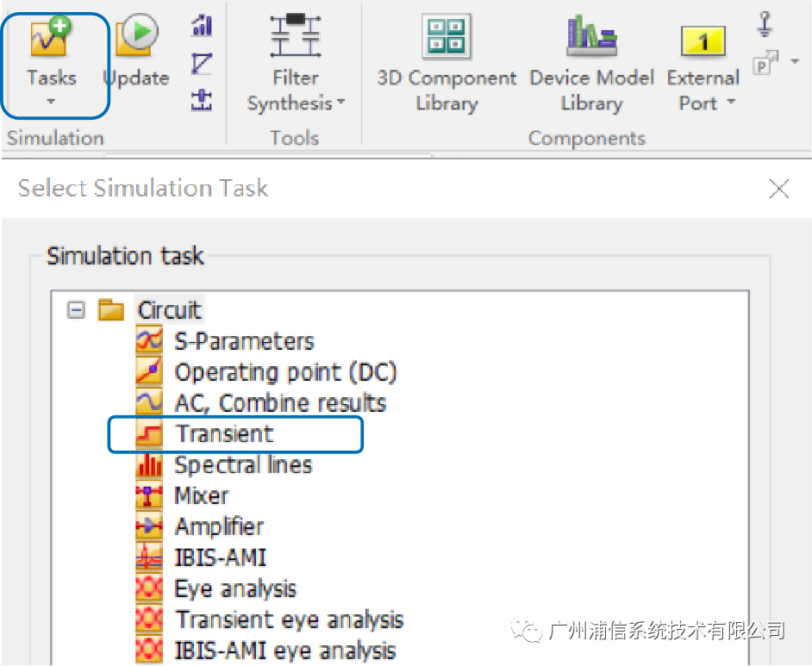Click the ground symbol icon
This screenshot has width=812, height=666.
click(x=765, y=24)
